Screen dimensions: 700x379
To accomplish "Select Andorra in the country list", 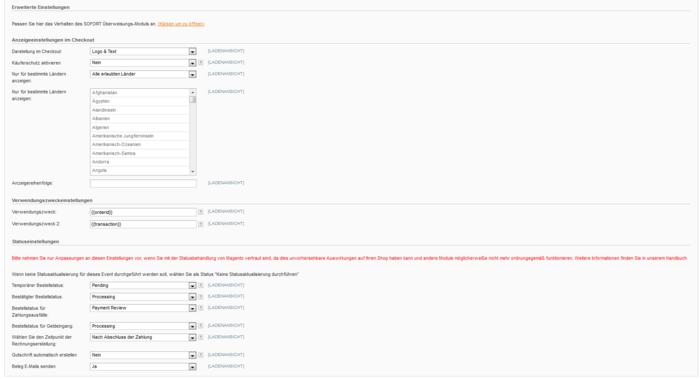I will pos(140,162).
